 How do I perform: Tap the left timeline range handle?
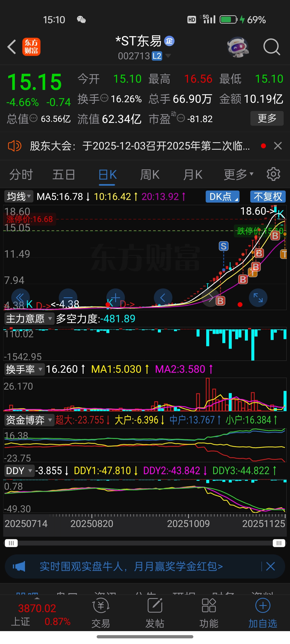pyautogui.click(x=11, y=543)
